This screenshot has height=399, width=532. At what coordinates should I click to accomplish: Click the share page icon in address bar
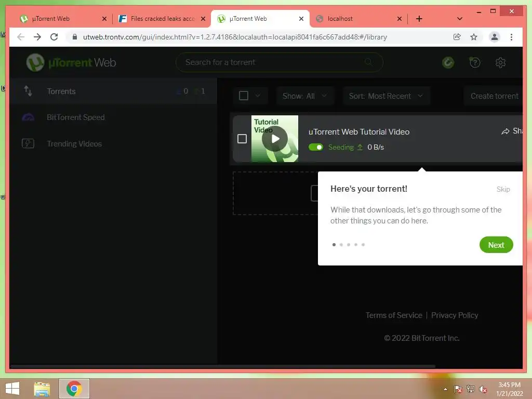457,37
